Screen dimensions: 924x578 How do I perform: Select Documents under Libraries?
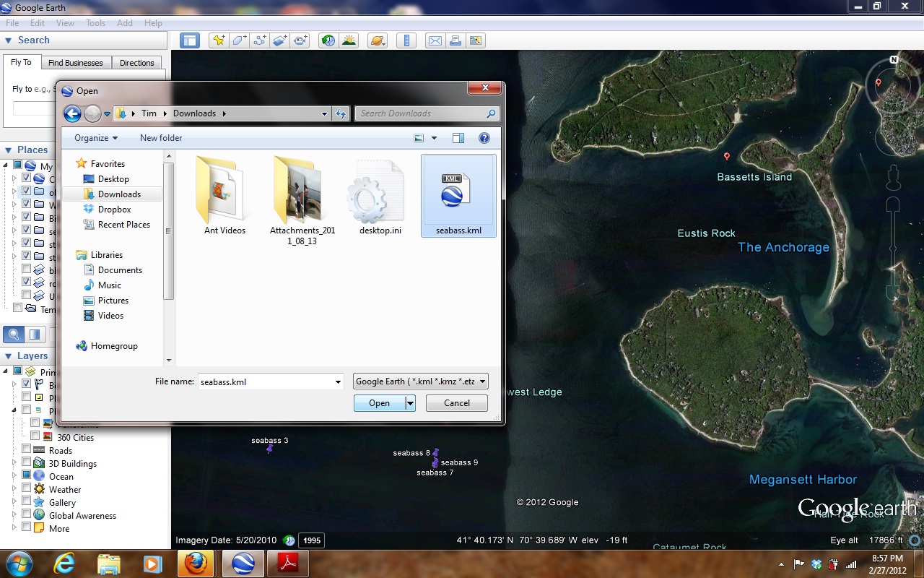pyautogui.click(x=120, y=270)
